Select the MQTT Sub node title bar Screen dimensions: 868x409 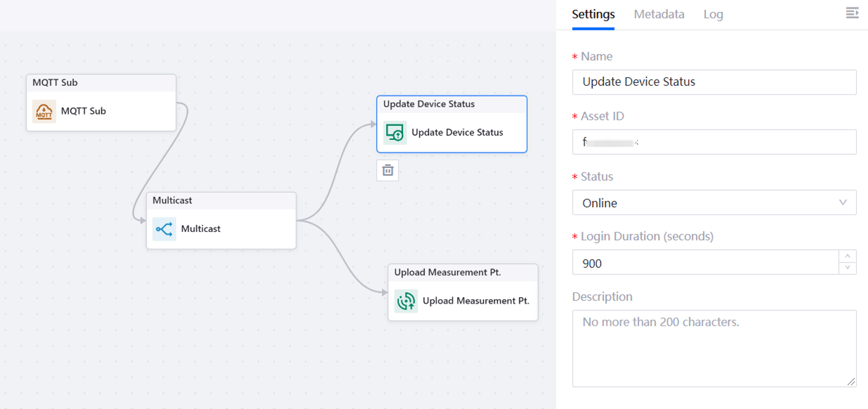pos(101,83)
